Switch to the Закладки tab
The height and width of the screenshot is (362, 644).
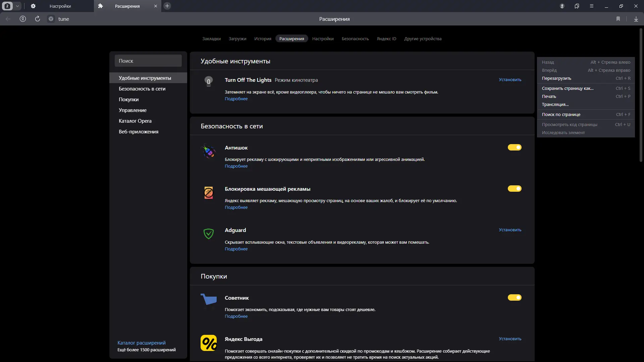pos(211,39)
